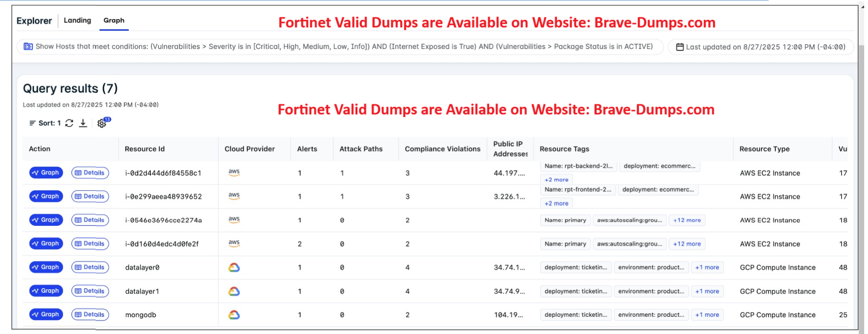Click the refresh results icon

pyautogui.click(x=69, y=123)
